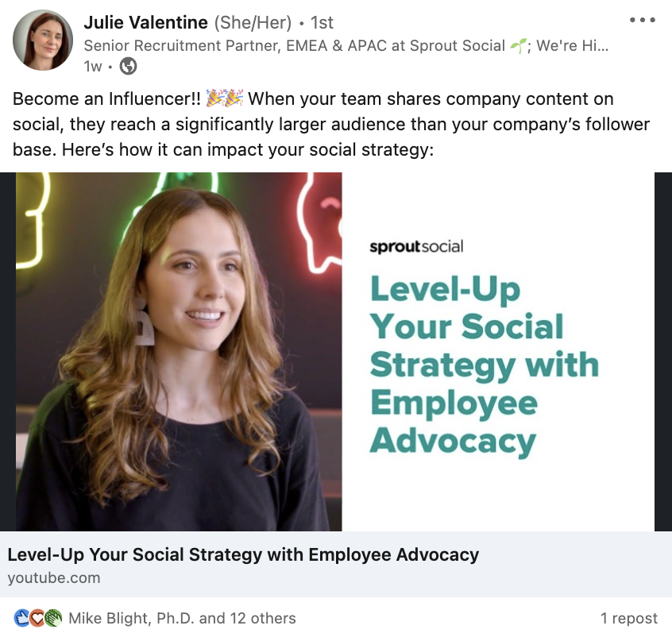
Task: Click the '1w' post timestamp
Action: [93, 67]
